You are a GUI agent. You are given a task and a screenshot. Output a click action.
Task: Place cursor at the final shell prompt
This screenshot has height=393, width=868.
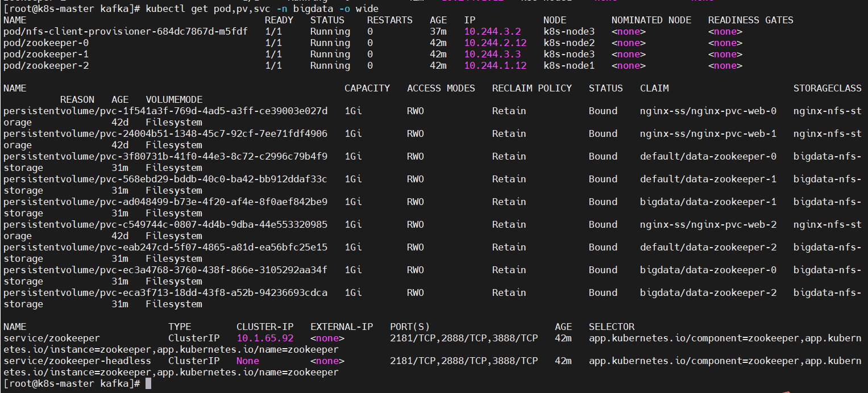tap(148, 384)
